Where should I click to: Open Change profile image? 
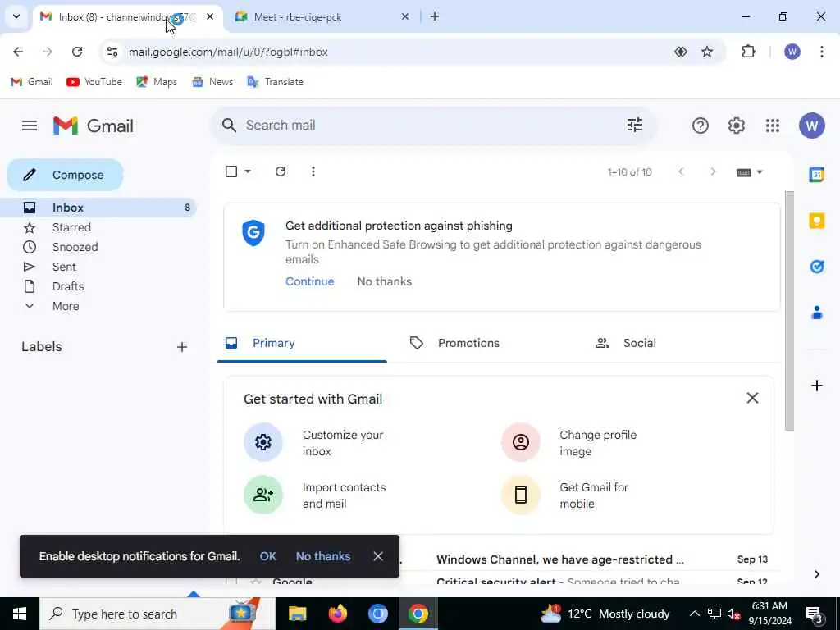(x=573, y=442)
